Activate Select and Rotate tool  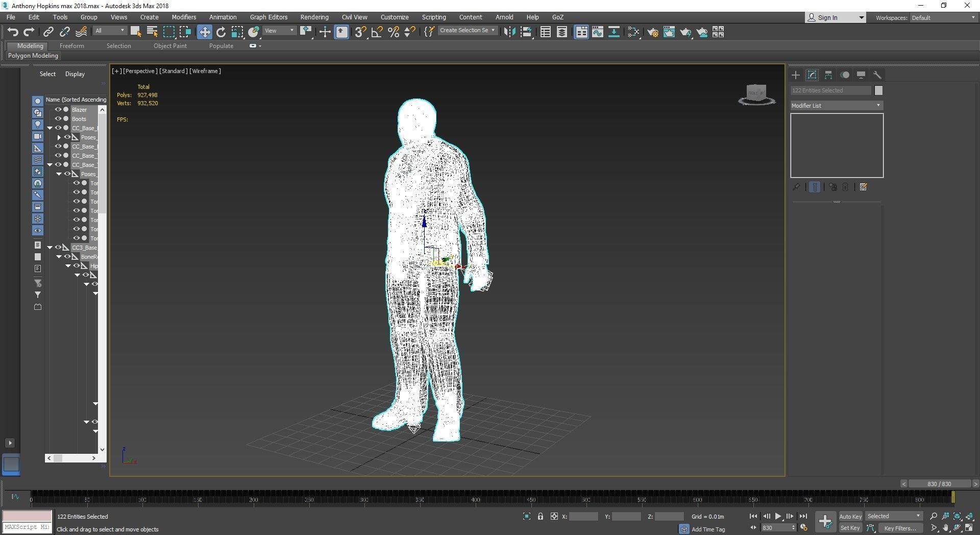[x=221, y=32]
